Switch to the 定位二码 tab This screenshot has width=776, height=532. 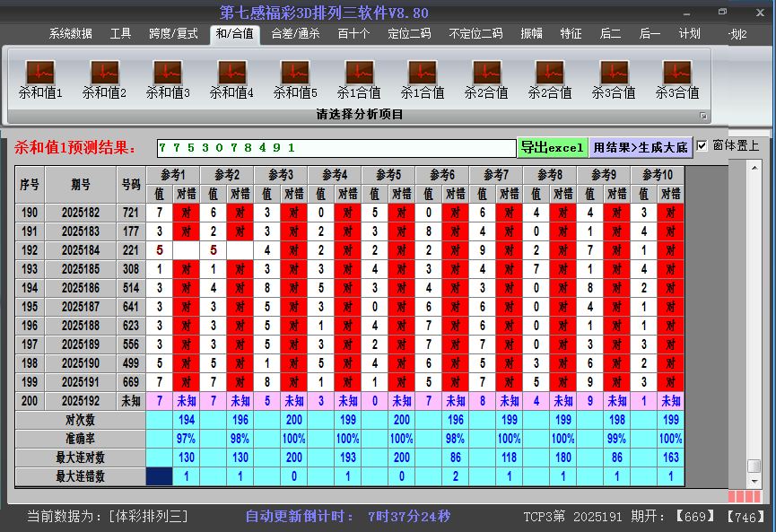pyautogui.click(x=409, y=34)
